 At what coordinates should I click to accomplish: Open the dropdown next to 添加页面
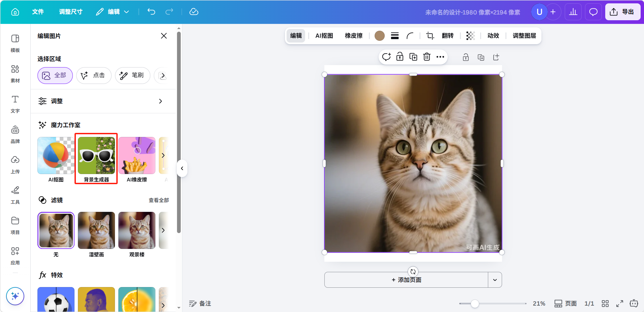click(x=495, y=280)
